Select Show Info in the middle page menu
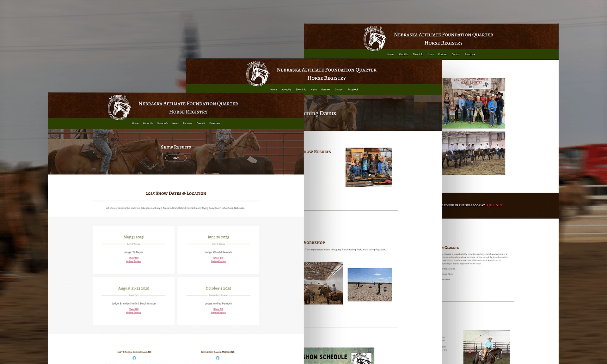Image resolution: width=607 pixels, height=364 pixels. (301, 89)
